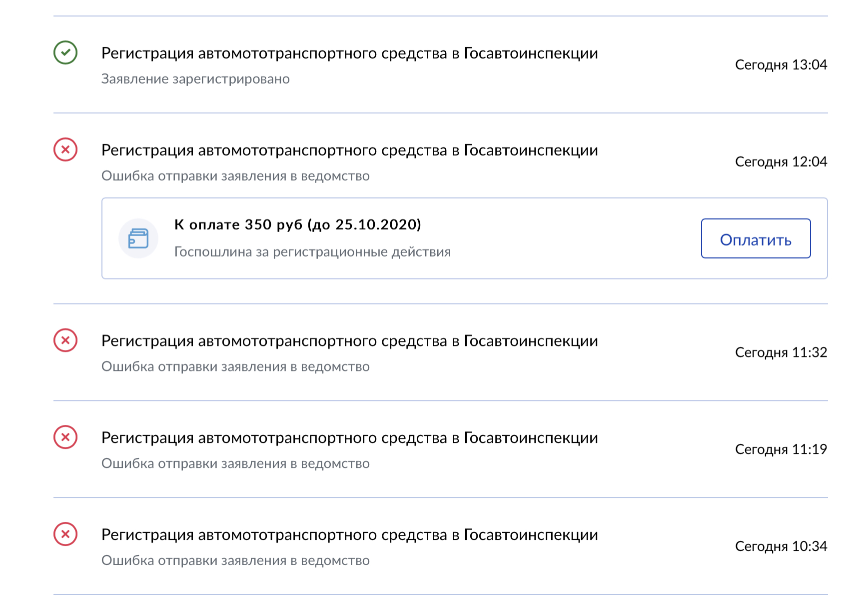868x602 pixels.
Task: Click the 'Сегодня 10:34' timestamp
Action: 781,546
